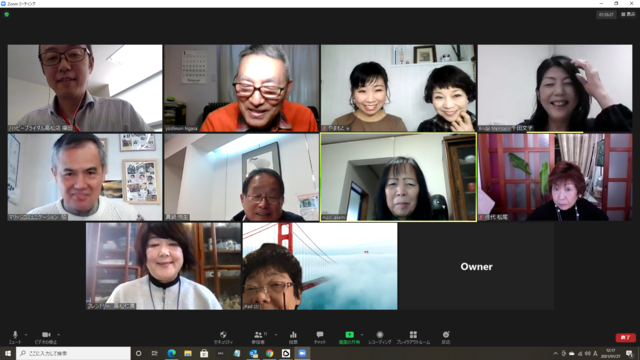Expand audio options arrow beside mute
This screenshot has width=640, height=360.
pos(26,335)
